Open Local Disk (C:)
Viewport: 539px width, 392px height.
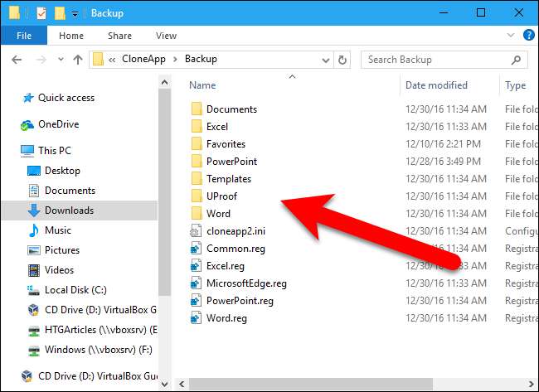click(x=67, y=290)
